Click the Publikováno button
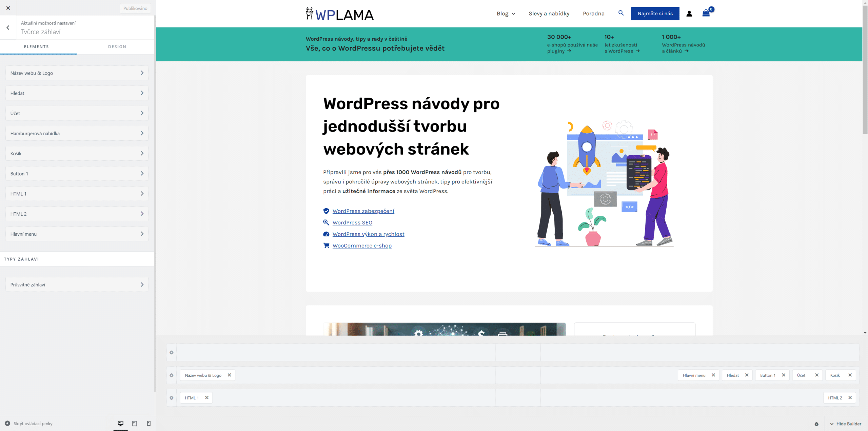 click(x=135, y=8)
